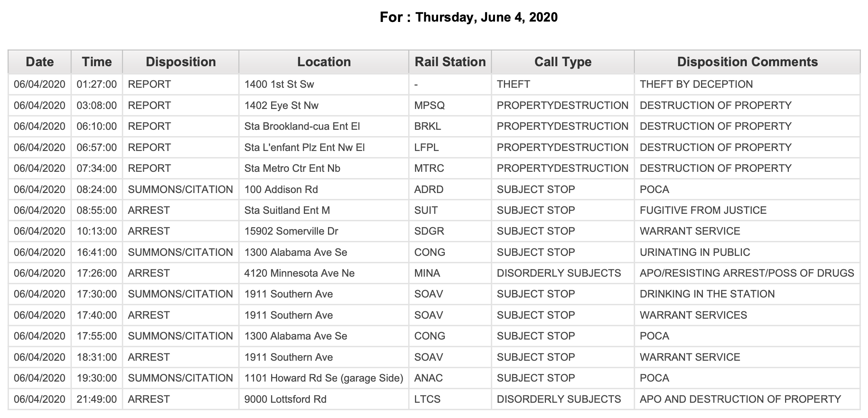Select the FUGITIVE FROM JUSTICE comment
The image size is (868, 418).
703,210
